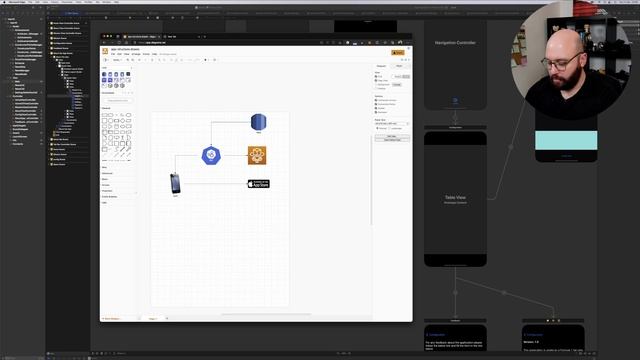The image size is (640, 360).
Task: Select the Navigation Controller scene in Xcode storyboard
Action: pos(455,65)
